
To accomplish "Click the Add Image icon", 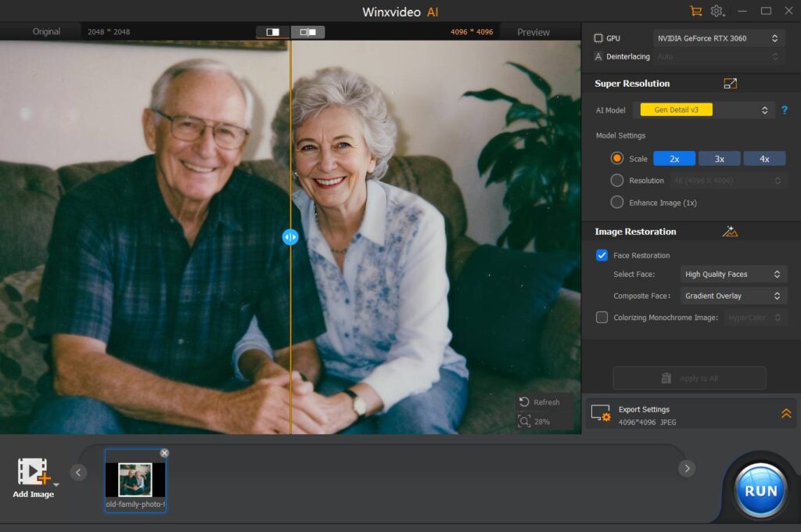I will tap(33, 472).
